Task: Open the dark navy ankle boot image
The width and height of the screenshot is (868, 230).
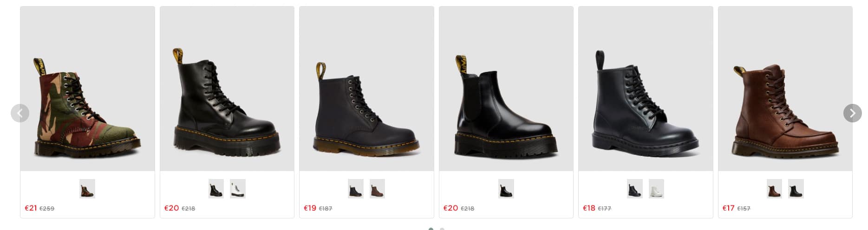Action: pos(366,109)
